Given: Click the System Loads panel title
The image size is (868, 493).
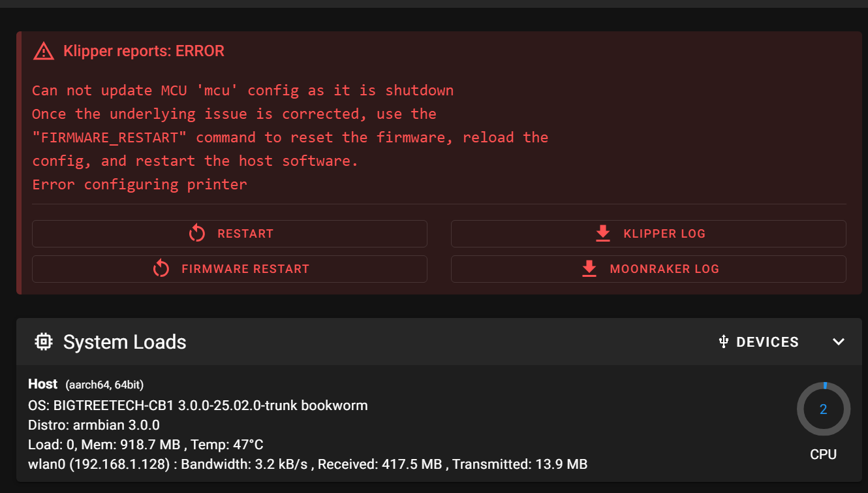Looking at the screenshot, I should [x=125, y=342].
